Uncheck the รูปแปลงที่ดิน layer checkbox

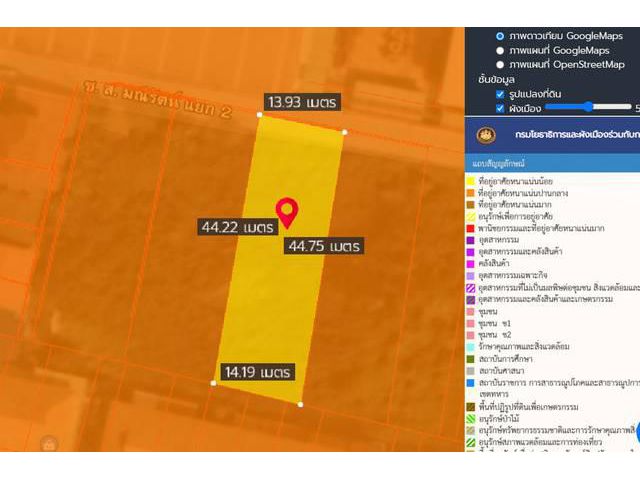click(500, 94)
